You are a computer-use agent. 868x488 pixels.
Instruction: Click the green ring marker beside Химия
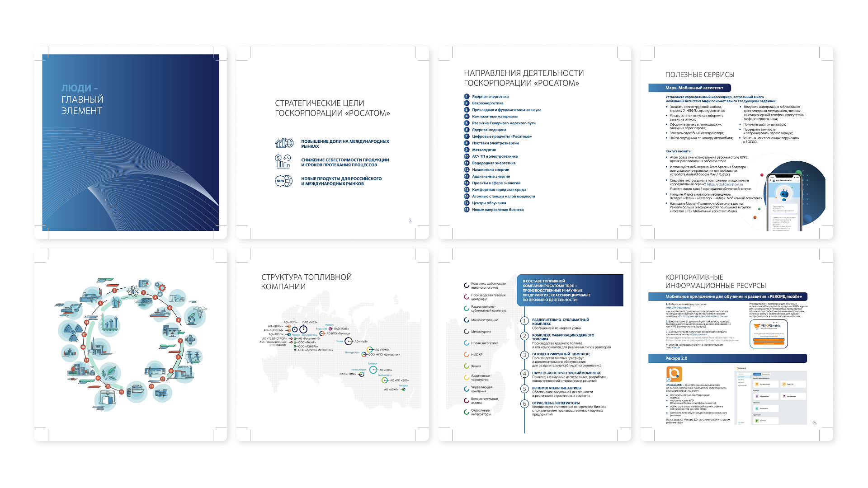tap(466, 366)
